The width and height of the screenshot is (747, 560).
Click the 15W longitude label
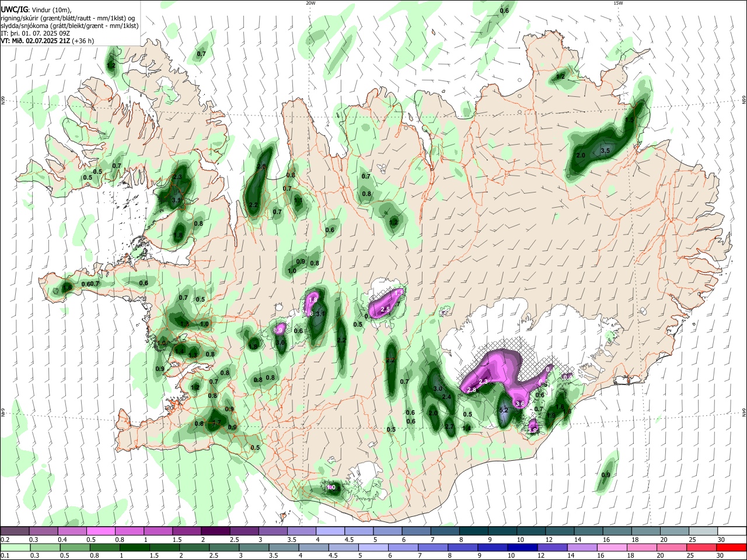618,3
